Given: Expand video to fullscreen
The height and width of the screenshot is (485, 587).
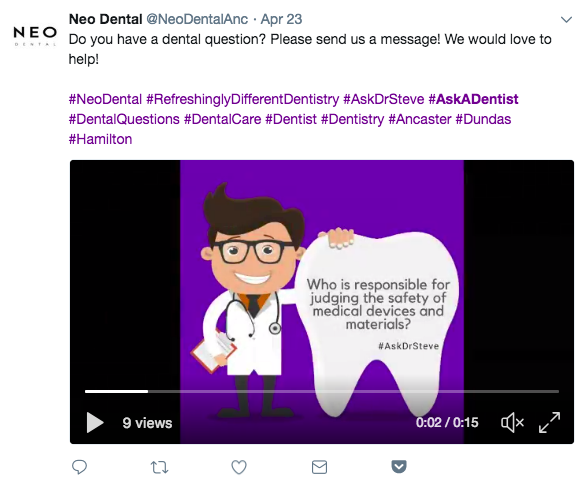Looking at the screenshot, I should pyautogui.click(x=549, y=423).
